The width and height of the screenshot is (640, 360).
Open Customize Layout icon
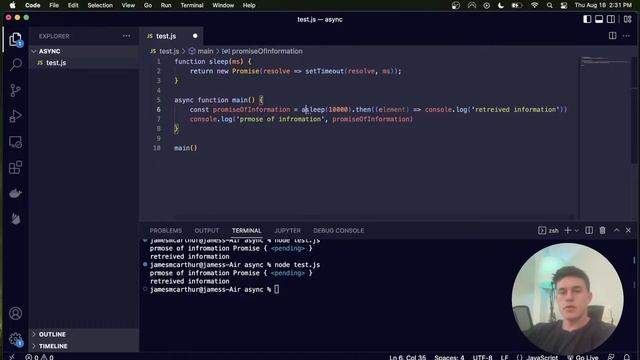[627, 19]
